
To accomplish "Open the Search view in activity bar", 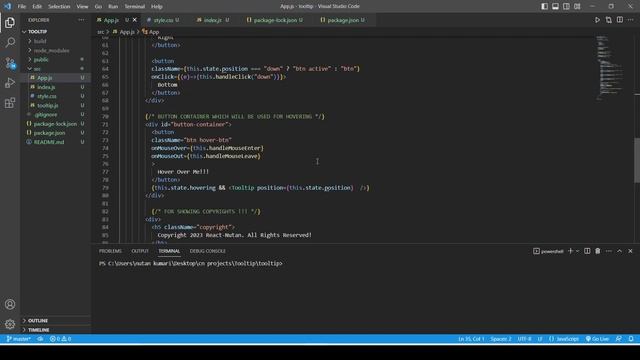I will click(10, 42).
